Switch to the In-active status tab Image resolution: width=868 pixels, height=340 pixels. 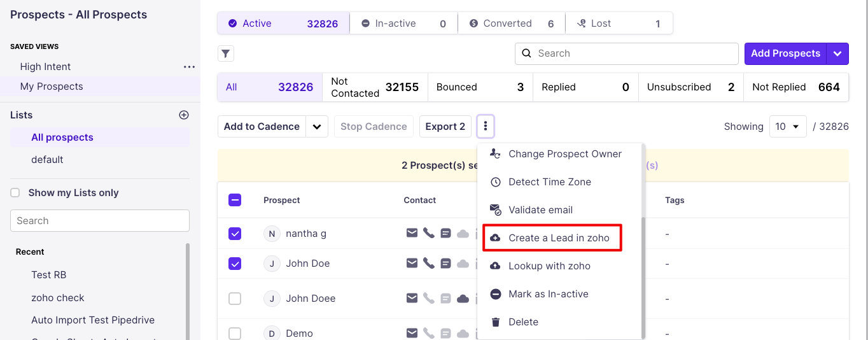403,24
